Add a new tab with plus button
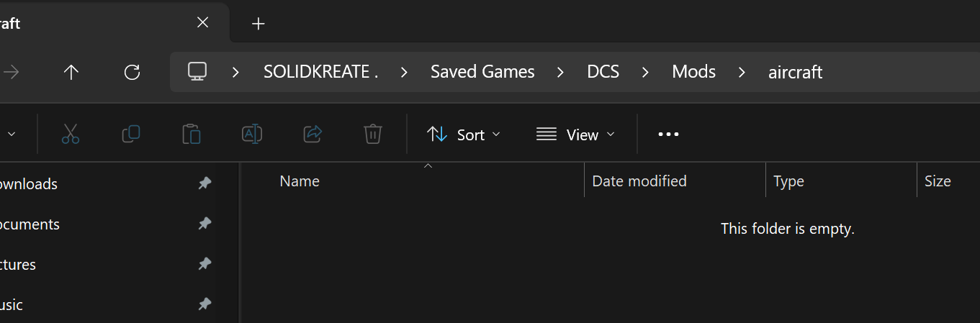980x323 pixels. pyautogui.click(x=259, y=24)
